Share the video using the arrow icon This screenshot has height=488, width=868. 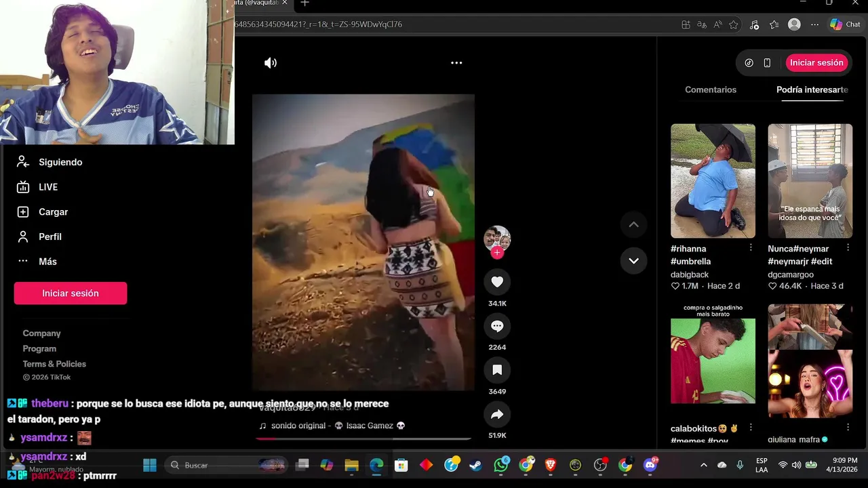(497, 414)
